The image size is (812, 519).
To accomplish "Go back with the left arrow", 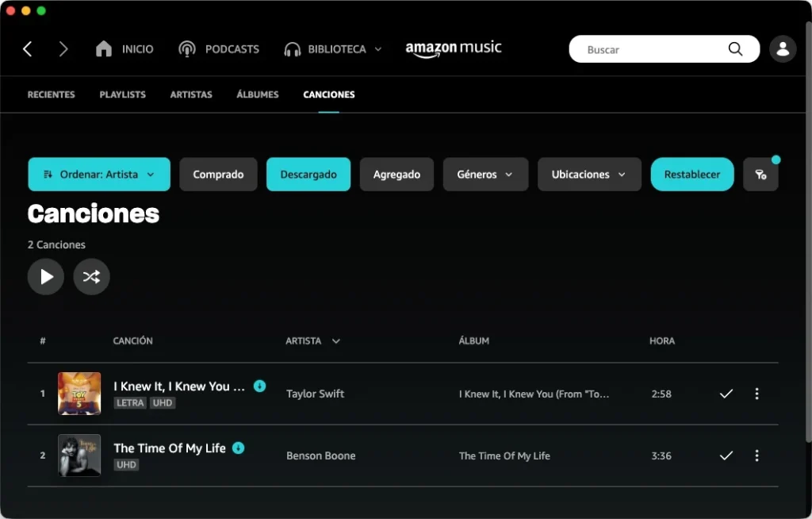I will [28, 49].
